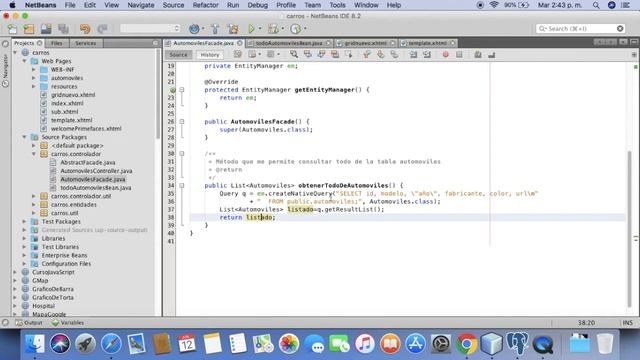This screenshot has height=360, width=640.
Task: Click the Uncomment code icon
Action: pyautogui.click(x=491, y=54)
